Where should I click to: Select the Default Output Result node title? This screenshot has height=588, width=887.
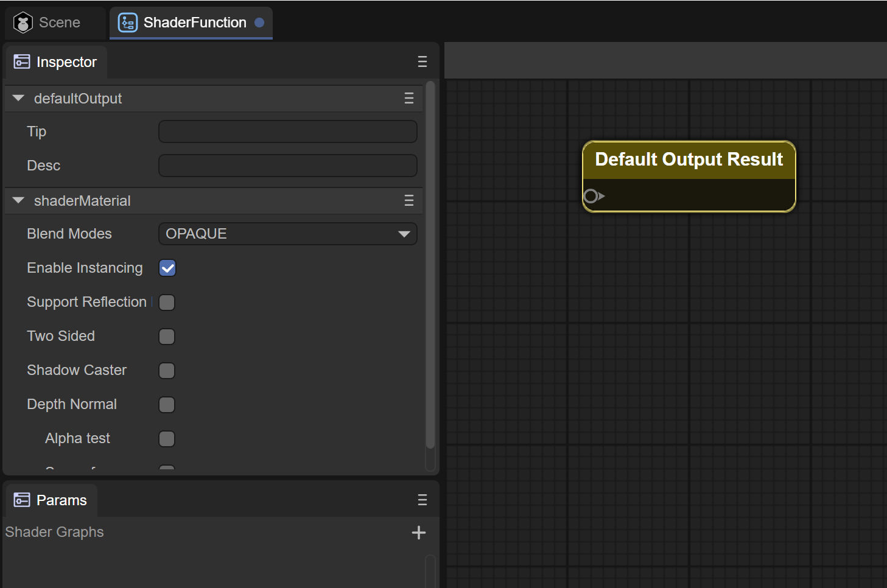point(689,159)
